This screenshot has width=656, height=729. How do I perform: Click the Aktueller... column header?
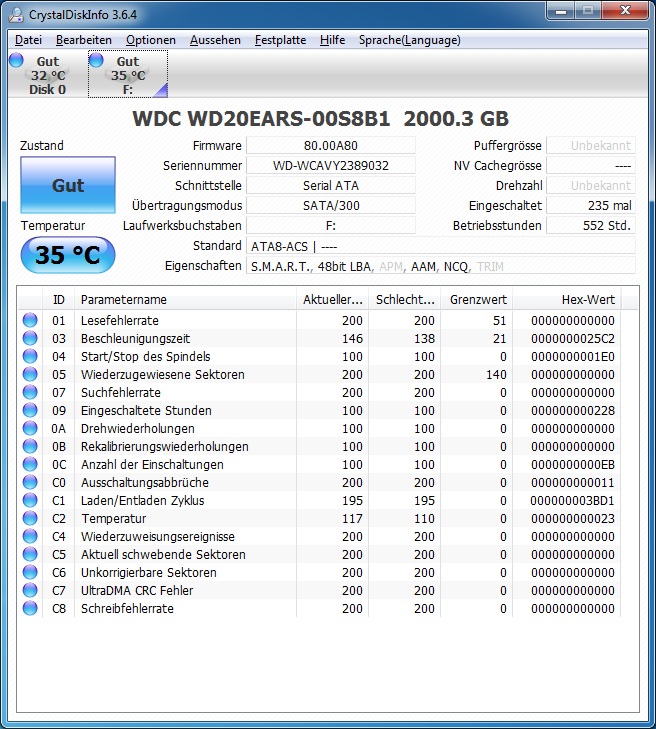(x=332, y=299)
